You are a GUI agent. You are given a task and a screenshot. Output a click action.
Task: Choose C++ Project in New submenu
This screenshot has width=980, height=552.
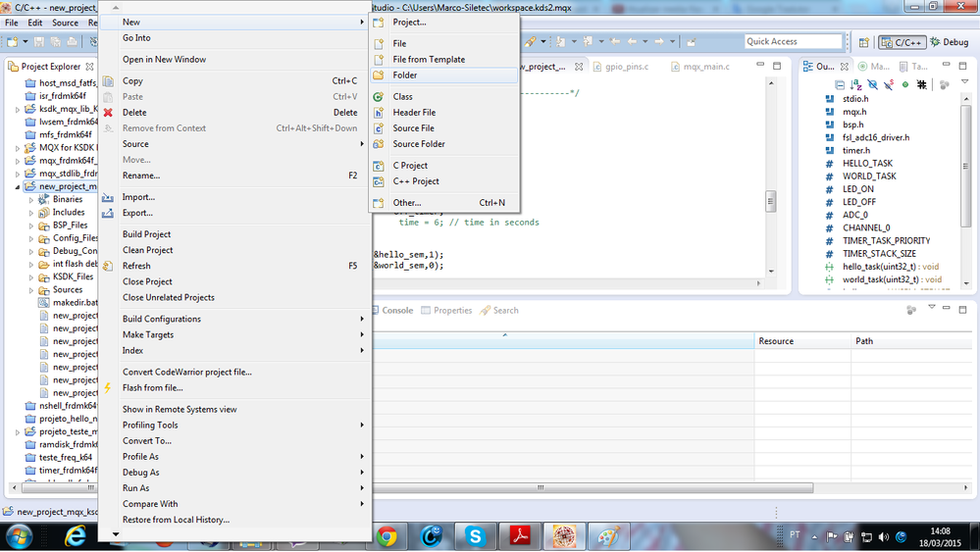coord(443,181)
